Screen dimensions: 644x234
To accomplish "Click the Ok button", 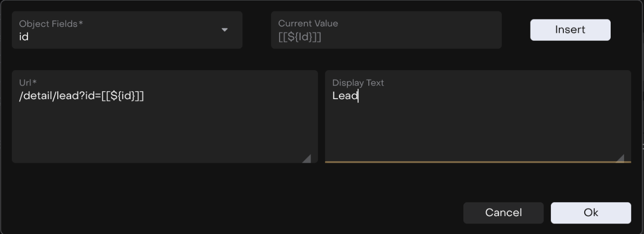I will 591,213.
